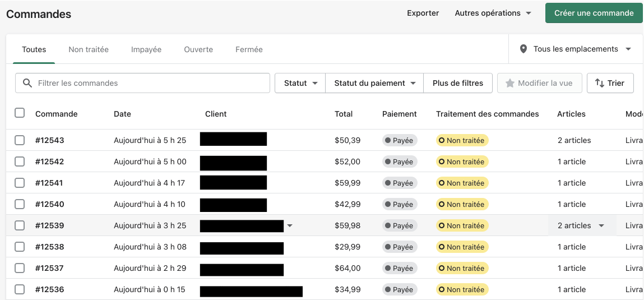Switch to the Fermée tab
This screenshot has height=300, width=644.
249,50
